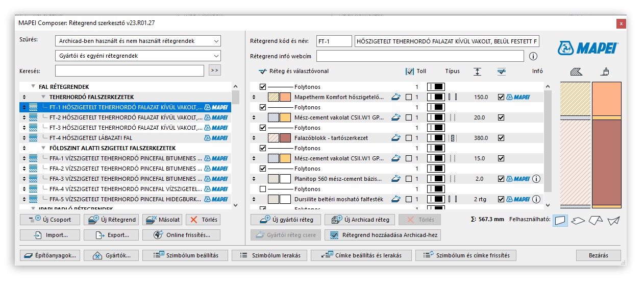Click the orange swatch of Mapetherm Komfort layer

285,97
